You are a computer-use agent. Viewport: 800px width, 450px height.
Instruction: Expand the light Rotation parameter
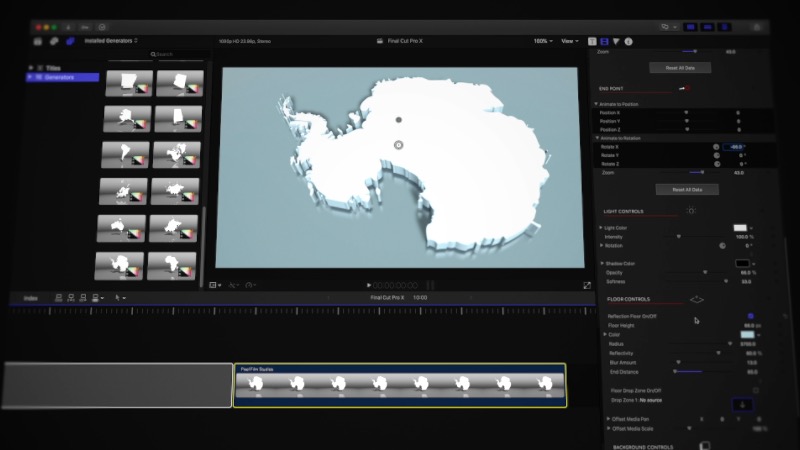(x=602, y=245)
